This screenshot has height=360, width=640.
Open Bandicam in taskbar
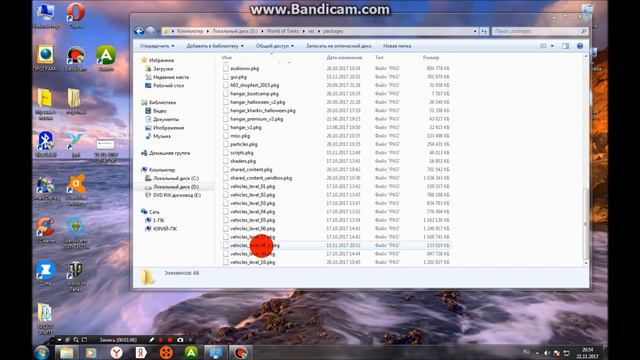pyautogui.click(x=240, y=352)
